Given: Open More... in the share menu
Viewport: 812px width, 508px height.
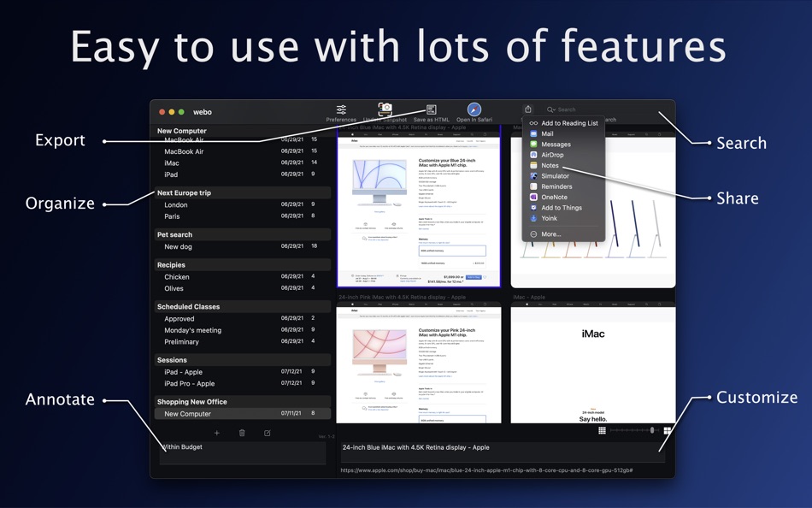Looking at the screenshot, I should (x=550, y=234).
